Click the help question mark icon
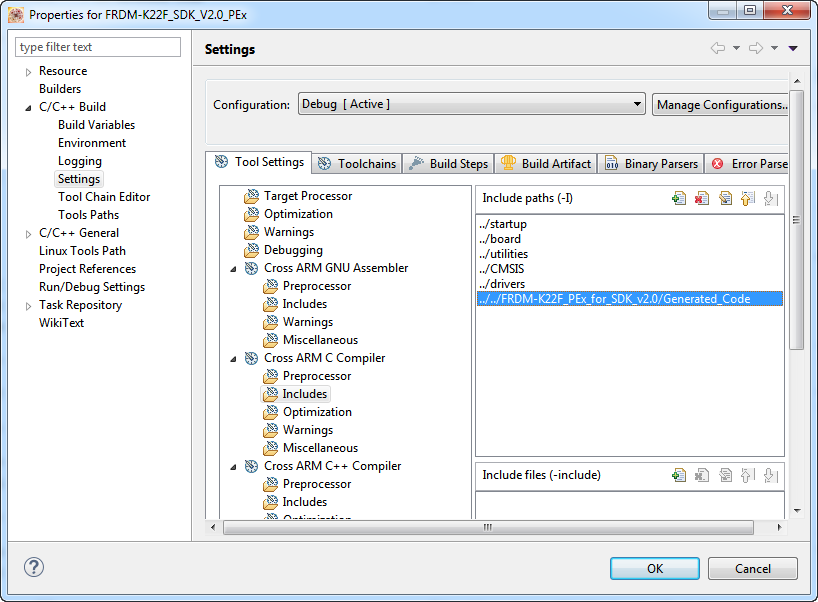The width and height of the screenshot is (818, 602). [x=34, y=567]
